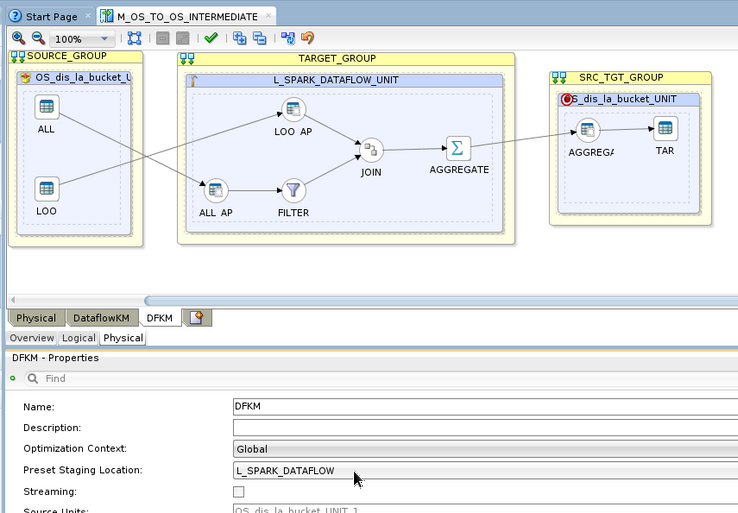The width and height of the screenshot is (738, 513).
Task: Close the M_OS_TO_OS_INTERMEDIATE tab
Action: (267, 17)
